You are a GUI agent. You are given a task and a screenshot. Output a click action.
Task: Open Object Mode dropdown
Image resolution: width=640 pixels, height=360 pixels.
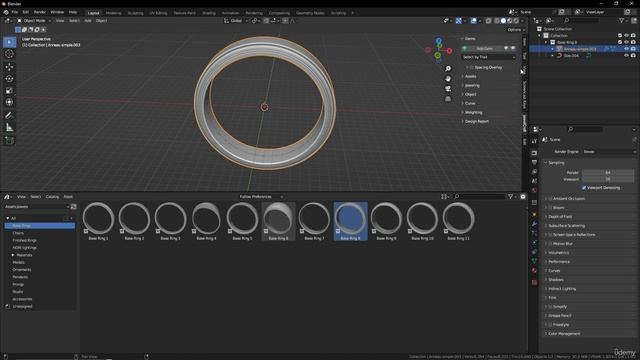pos(34,21)
